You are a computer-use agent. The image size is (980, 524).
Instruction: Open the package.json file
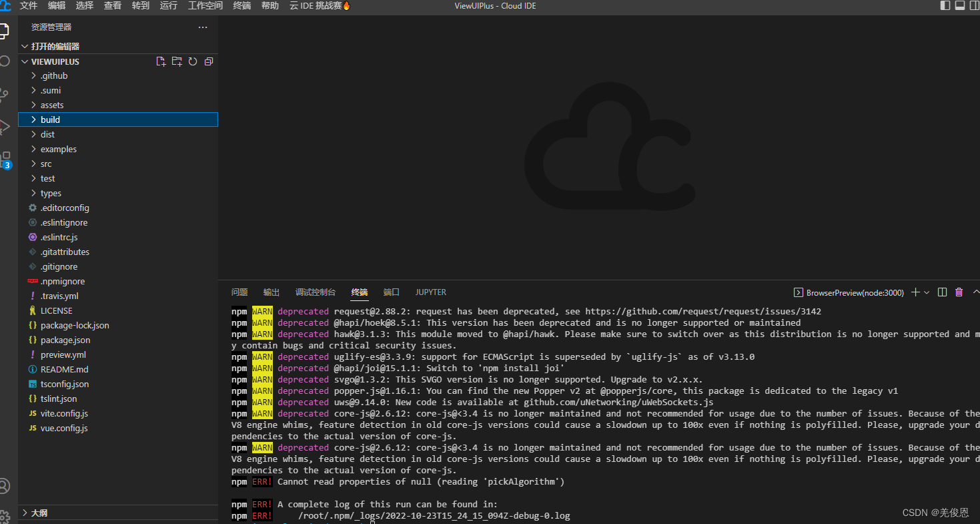coord(118,340)
